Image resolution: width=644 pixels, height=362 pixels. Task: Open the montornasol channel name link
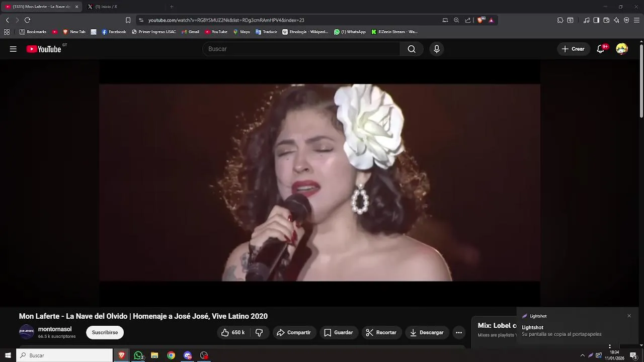point(55,329)
